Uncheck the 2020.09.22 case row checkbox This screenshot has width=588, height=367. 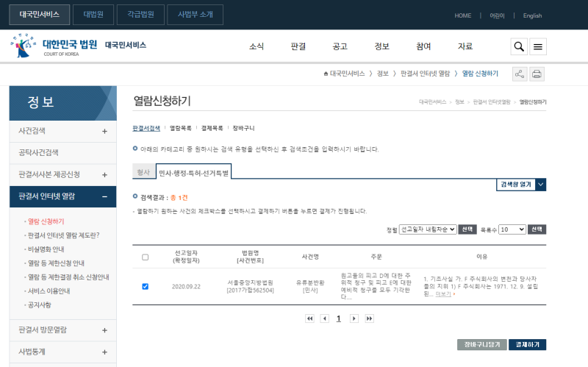click(x=145, y=286)
